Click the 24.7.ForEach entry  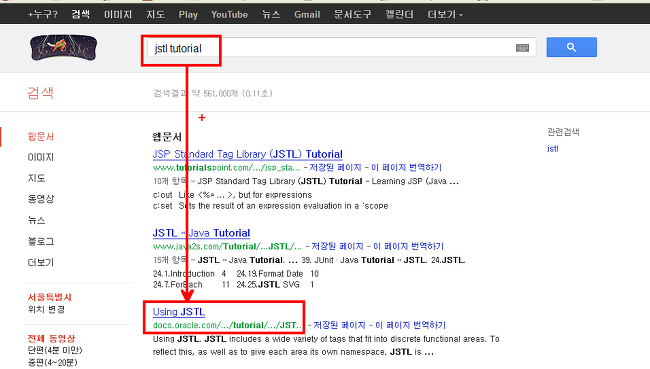pyautogui.click(x=177, y=284)
